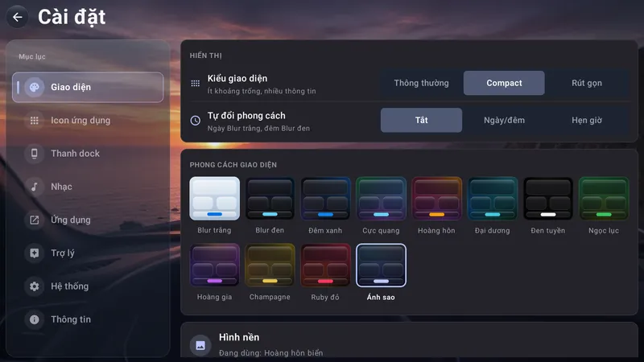This screenshot has width=644, height=362.
Task: Open the Trợ lý section
Action: 88,253
